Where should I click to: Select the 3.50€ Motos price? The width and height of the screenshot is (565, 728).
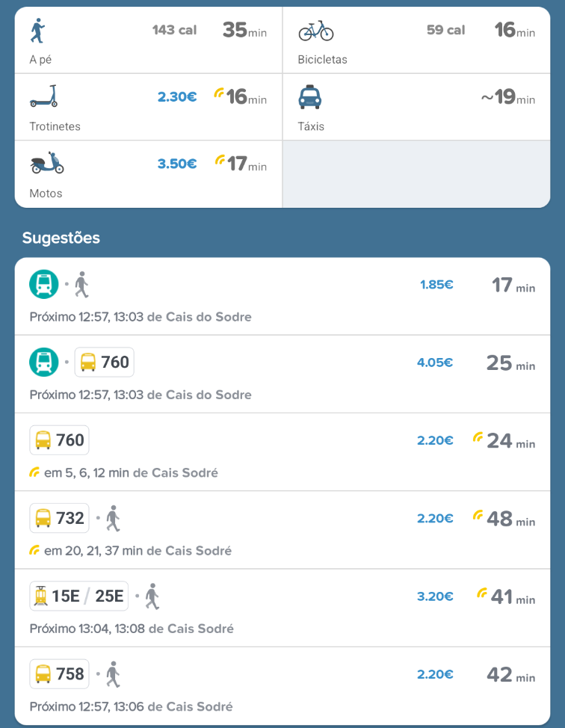tap(177, 164)
